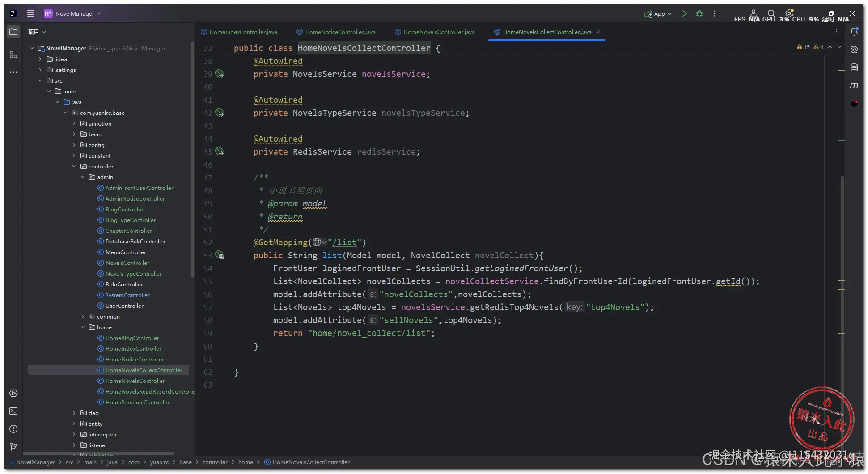
Task: Expand the dao package
Action: (x=74, y=413)
